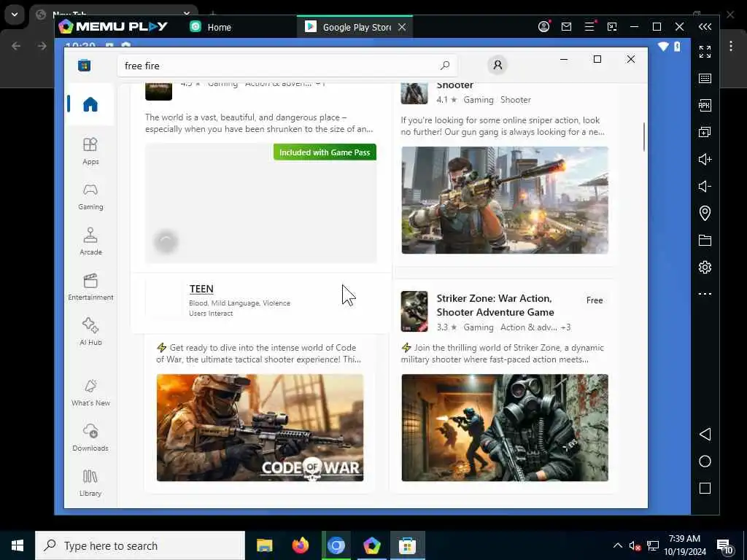This screenshot has height=560, width=747.
Task: Click the store results vertical scrollbar
Action: (x=643, y=136)
